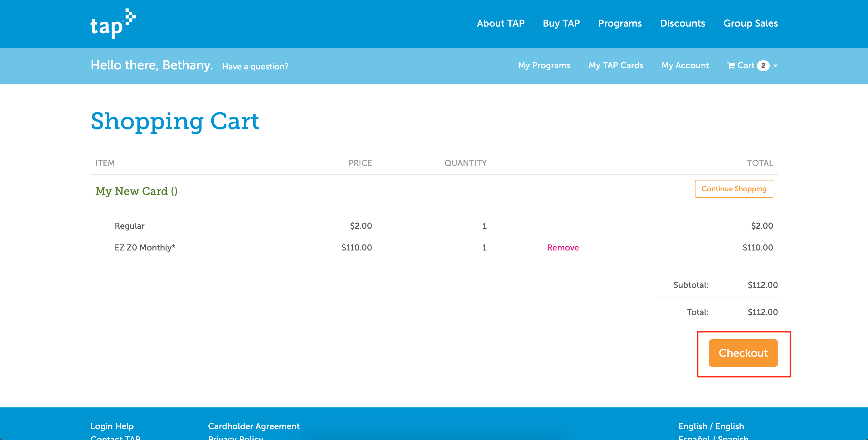The height and width of the screenshot is (440, 868).
Task: Remove EZ Z0 Monthly from cart
Action: click(563, 247)
